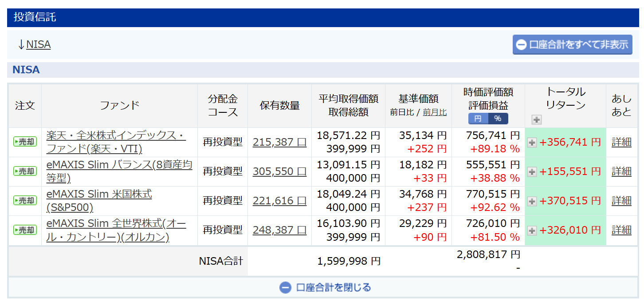Click 売却 button for 楽天・VTI fund
This screenshot has width=644, height=302.
25,142
